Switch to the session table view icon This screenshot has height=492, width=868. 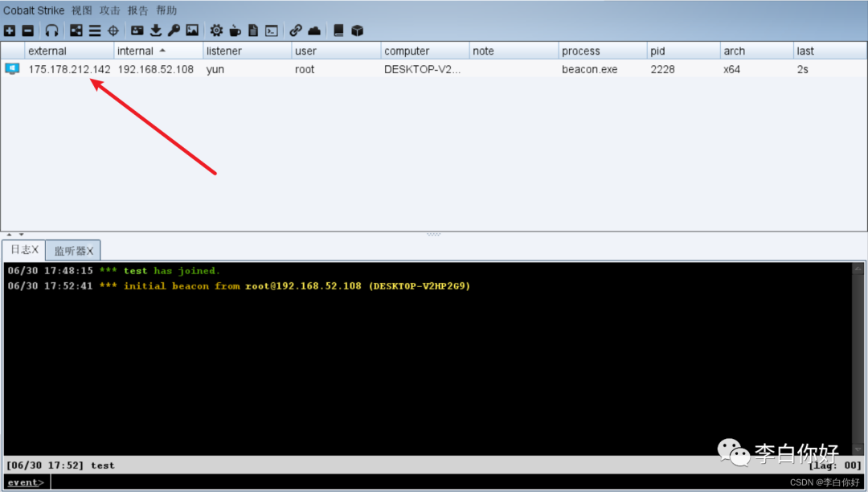coord(95,31)
